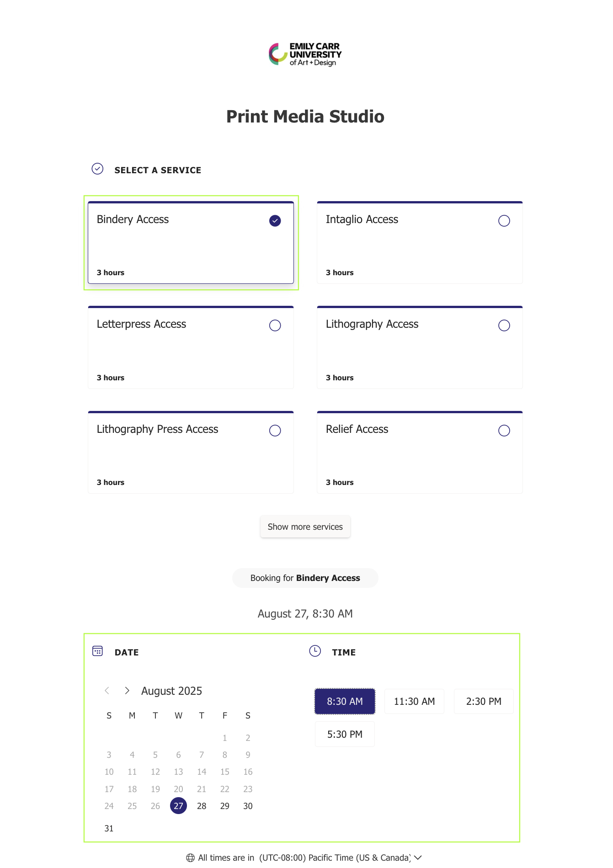Viewport: 613px width, 868px height.
Task: Select the Intaglio Access radio button
Action: click(504, 221)
